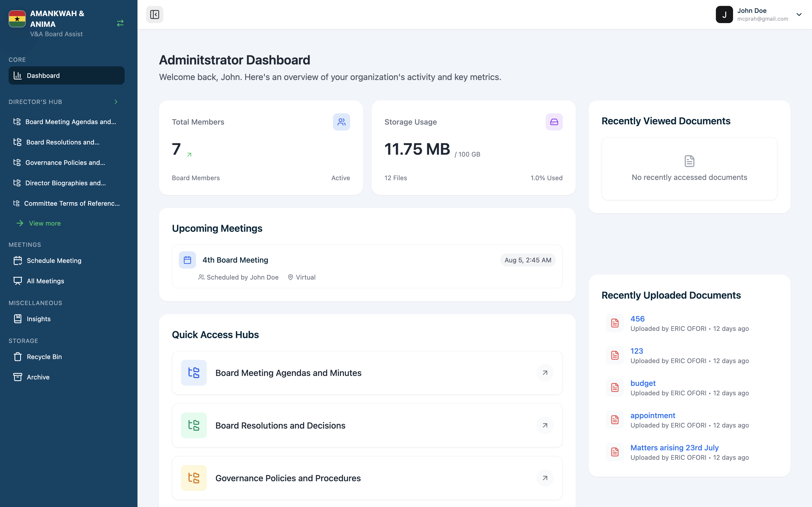The height and width of the screenshot is (507, 812).
Task: Click the organization switch arrows icon
Action: pos(120,23)
